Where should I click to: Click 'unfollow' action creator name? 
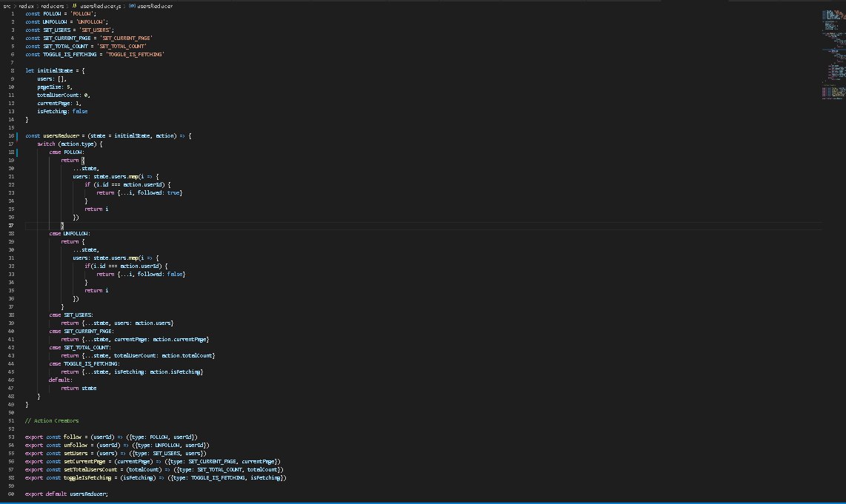[76, 445]
